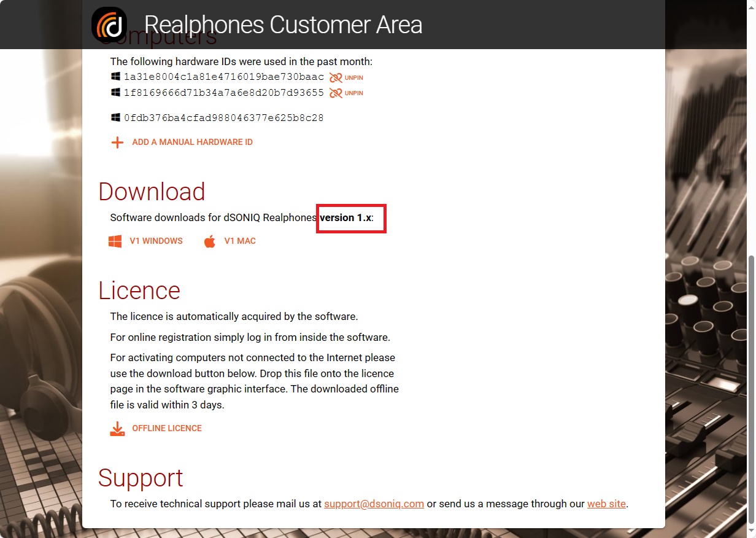Email support@dsoniq.com link
Screen dimensions: 756x538
click(374, 504)
